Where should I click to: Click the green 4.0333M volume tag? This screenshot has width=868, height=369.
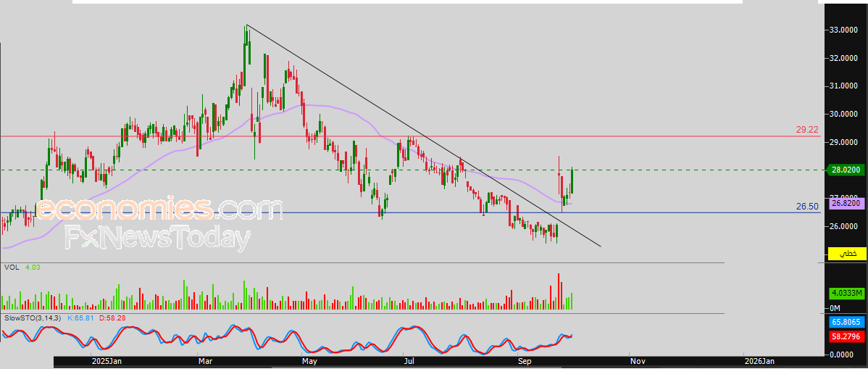[x=847, y=293]
